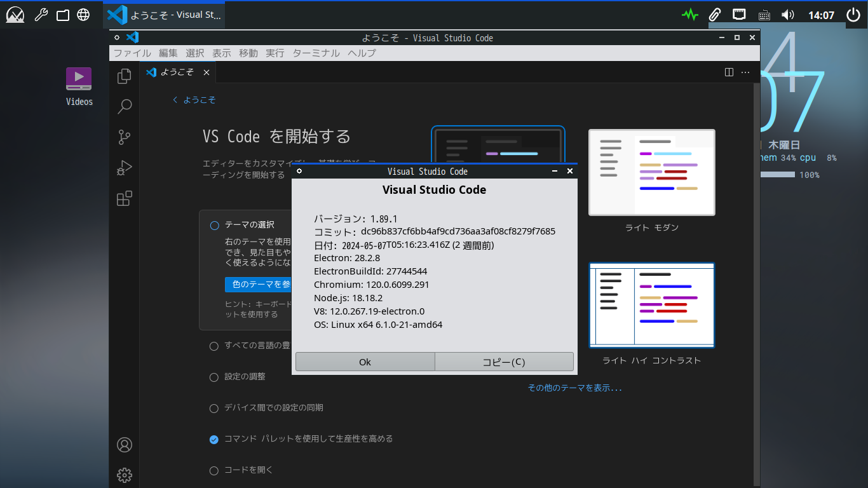Choose the ライト モダン theme thumbnail
The width and height of the screenshot is (868, 488).
652,172
